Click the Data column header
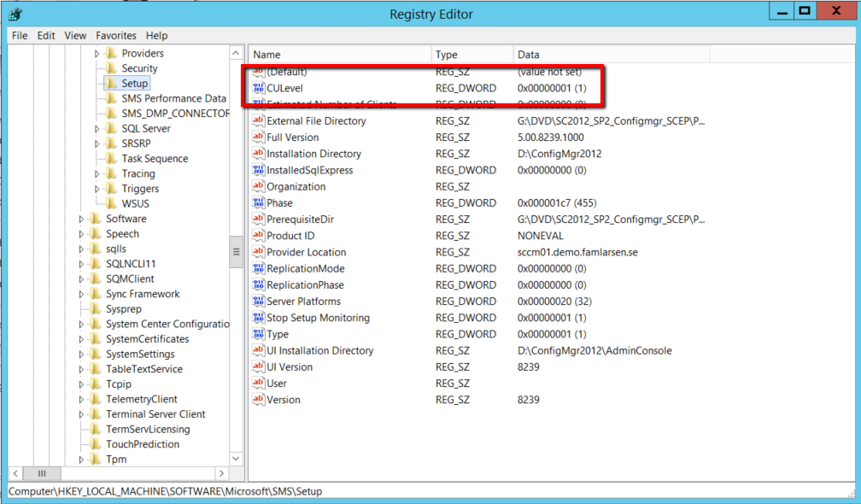Screen dimensions: 861x504 tap(611, 55)
